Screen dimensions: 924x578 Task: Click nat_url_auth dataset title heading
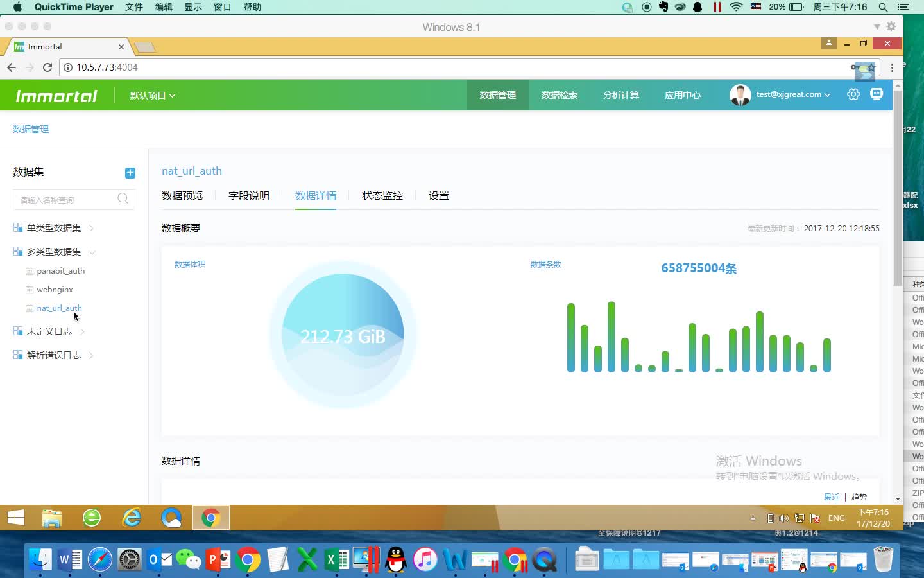[192, 171]
